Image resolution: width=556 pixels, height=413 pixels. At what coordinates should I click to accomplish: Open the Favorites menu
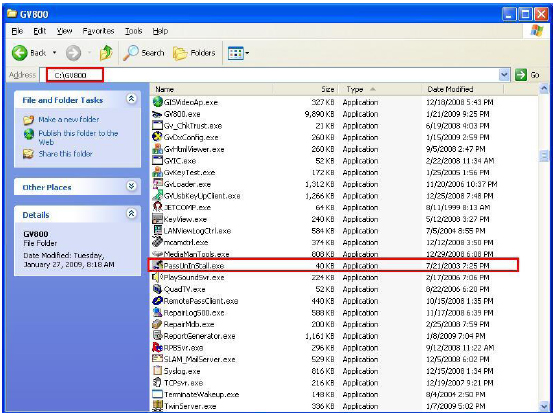point(98,31)
